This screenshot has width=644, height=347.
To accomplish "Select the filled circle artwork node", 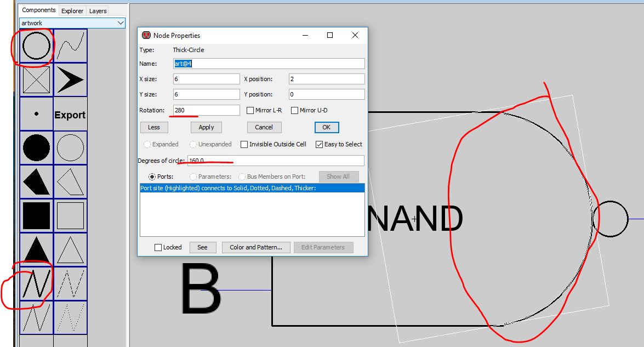I will click(x=36, y=148).
